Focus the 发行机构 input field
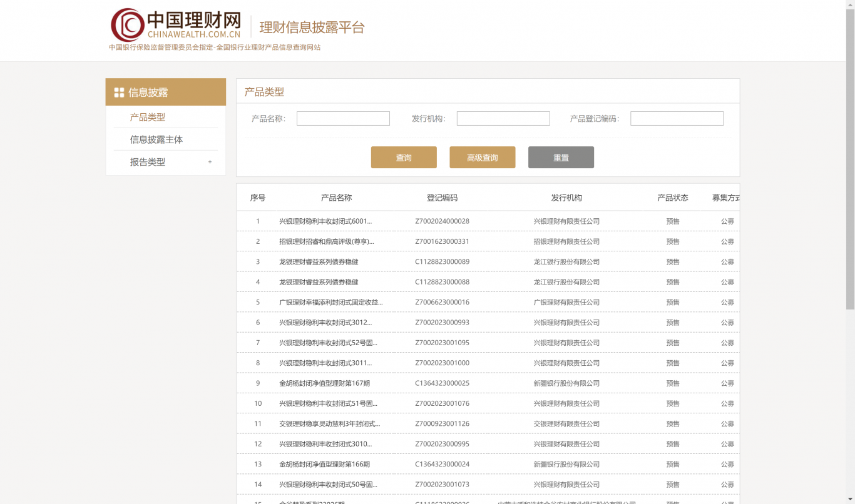 click(x=503, y=118)
